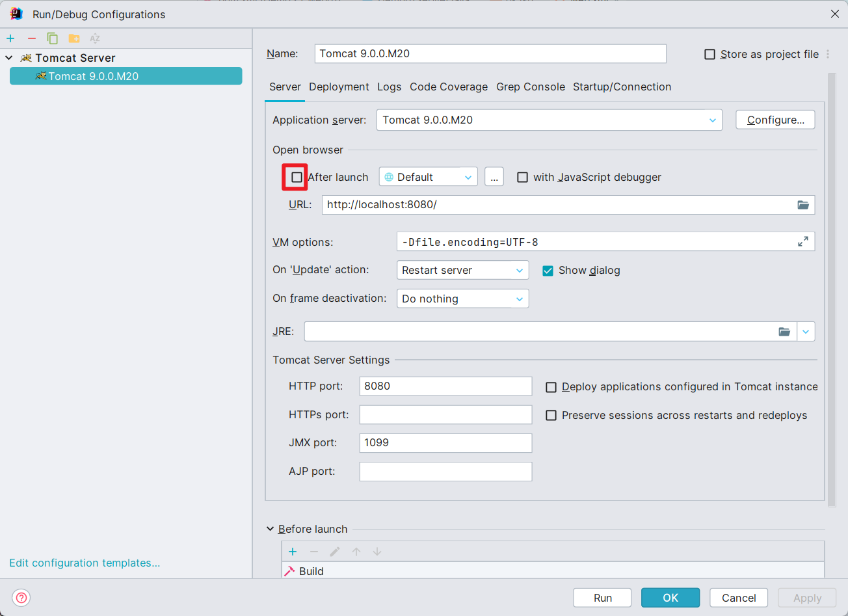Enable with JavaScript debugger
Screen dimensions: 848x616
(x=522, y=177)
